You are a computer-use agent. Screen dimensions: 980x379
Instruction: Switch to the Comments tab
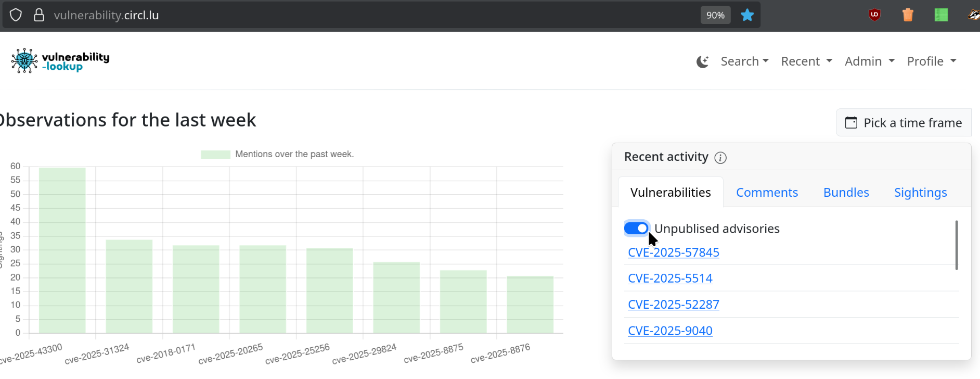pos(767,193)
